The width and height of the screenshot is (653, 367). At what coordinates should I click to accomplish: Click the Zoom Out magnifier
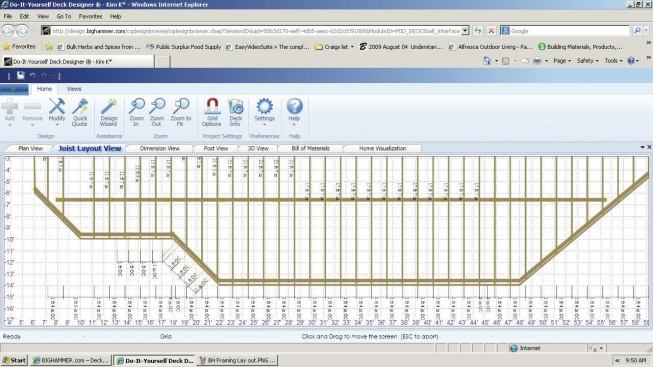(157, 112)
